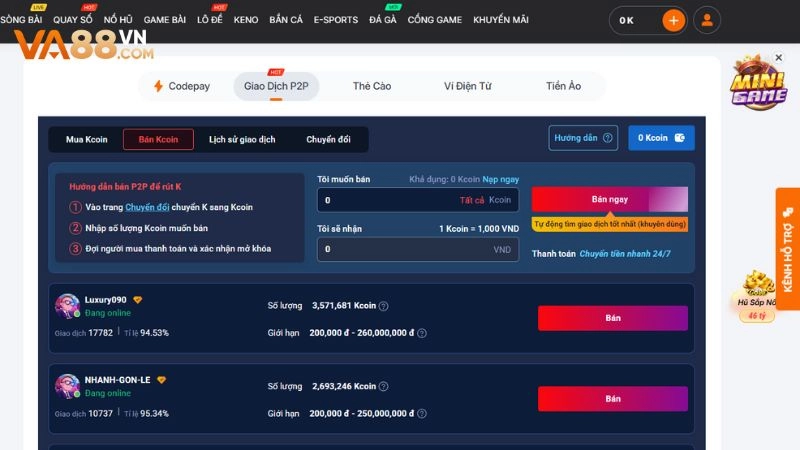Open the Keno menu
This screenshot has width=800, height=450.
[246, 19]
